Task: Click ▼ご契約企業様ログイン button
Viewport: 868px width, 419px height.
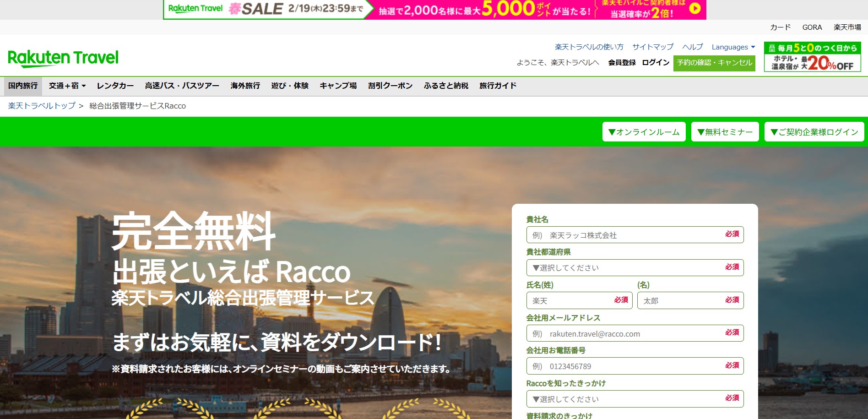Action: (814, 132)
